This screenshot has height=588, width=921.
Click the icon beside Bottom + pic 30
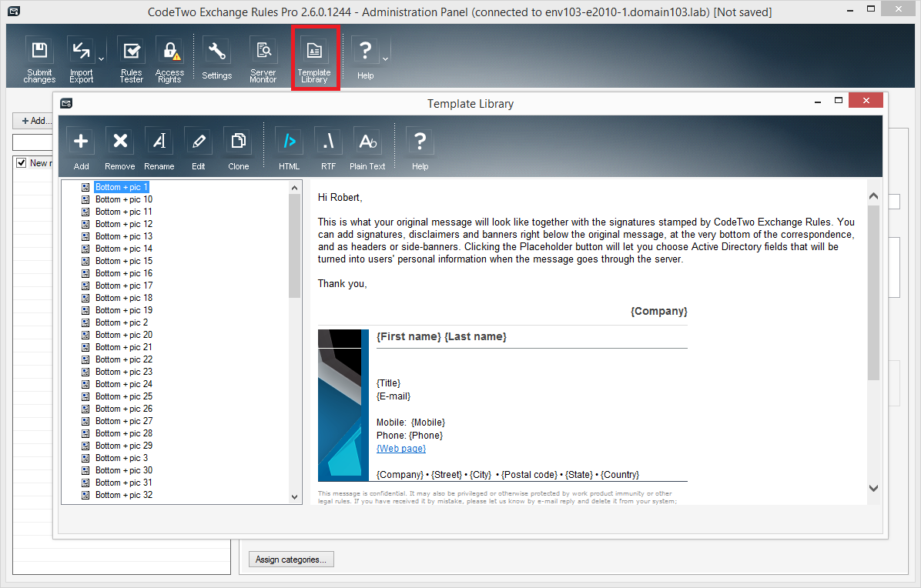click(x=85, y=471)
